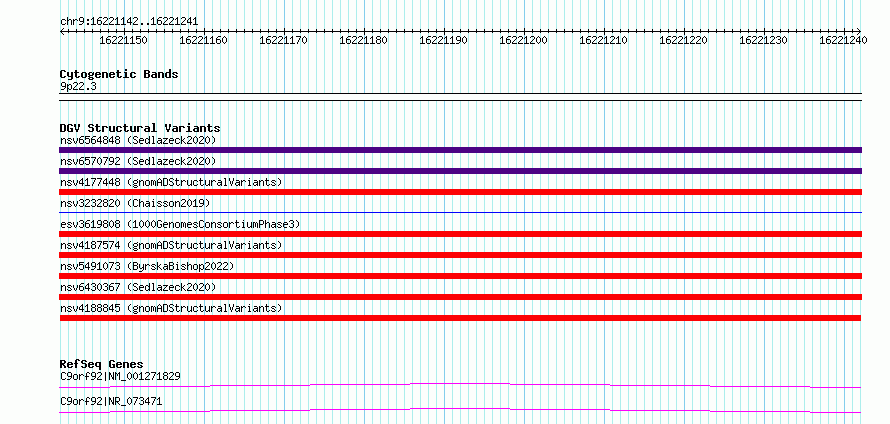Click the red bar under esv3619808
890x424 pixels.
click(460, 234)
